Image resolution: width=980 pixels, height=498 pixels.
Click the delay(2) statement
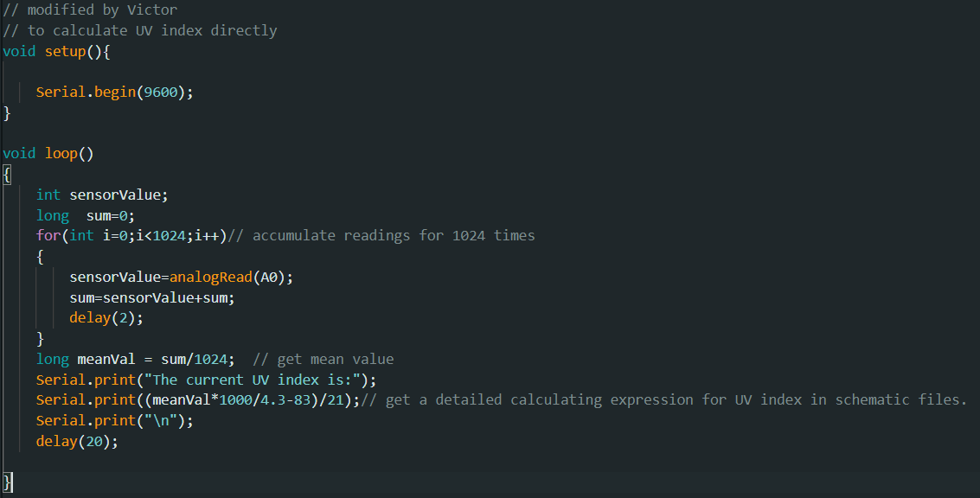[x=106, y=317]
